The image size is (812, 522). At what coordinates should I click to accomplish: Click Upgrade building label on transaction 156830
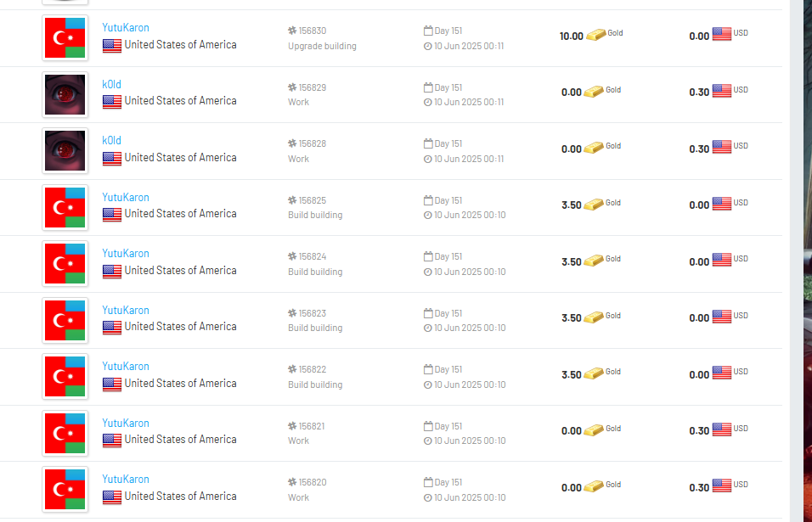322,46
